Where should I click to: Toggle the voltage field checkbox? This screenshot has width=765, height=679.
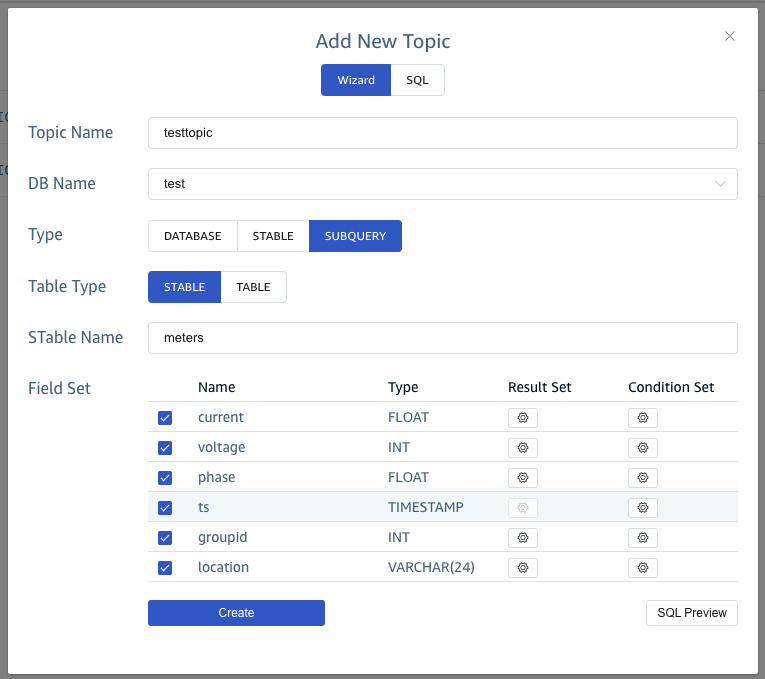[x=165, y=447]
